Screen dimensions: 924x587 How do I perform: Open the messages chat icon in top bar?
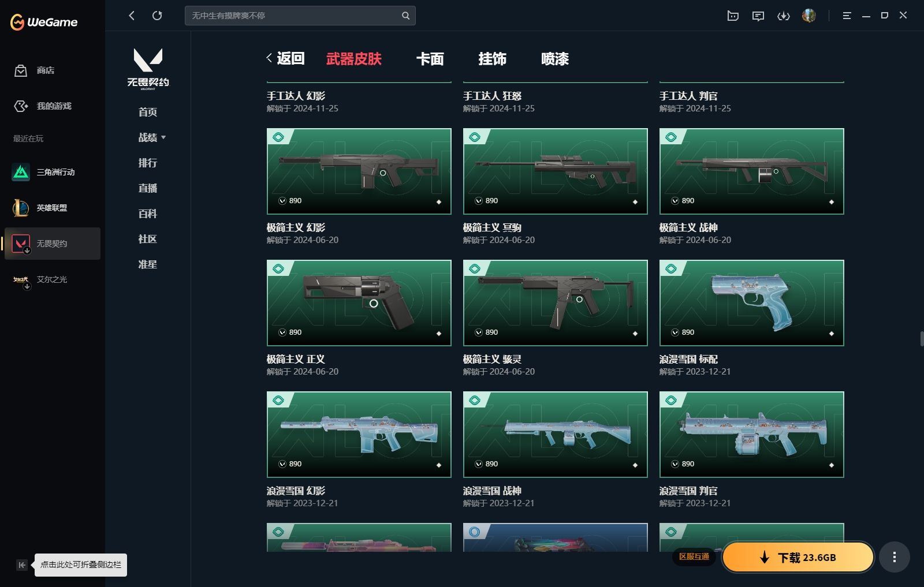758,16
